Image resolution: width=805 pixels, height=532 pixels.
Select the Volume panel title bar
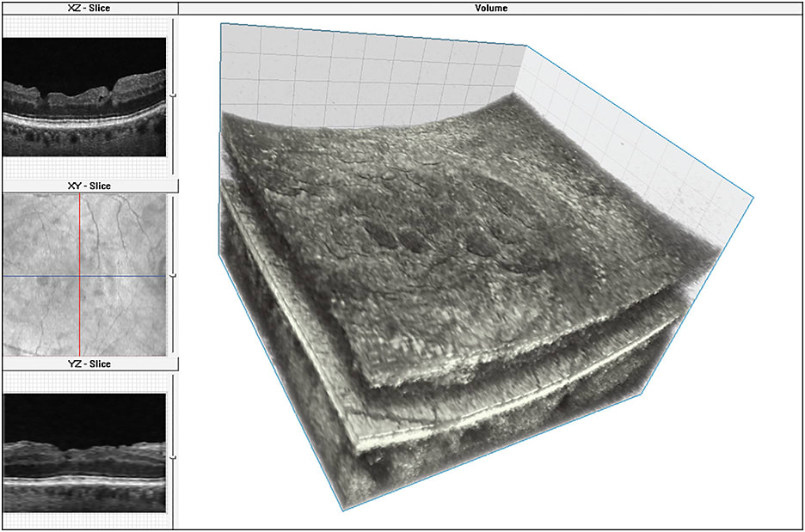point(491,8)
